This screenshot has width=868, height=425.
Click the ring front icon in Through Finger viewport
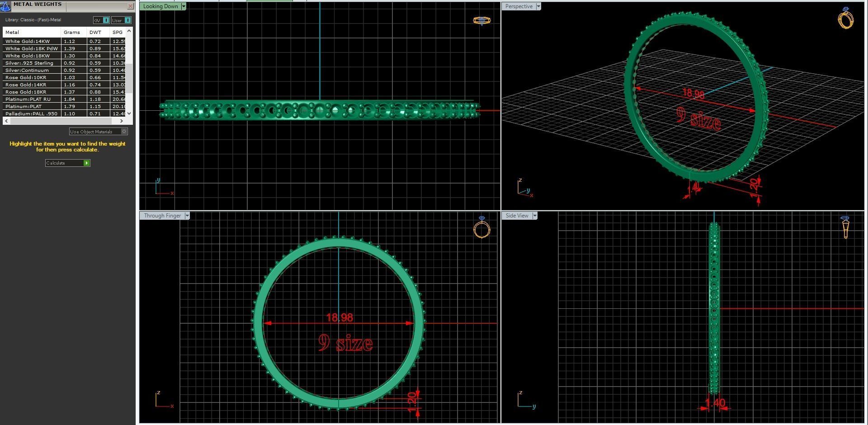pos(482,227)
